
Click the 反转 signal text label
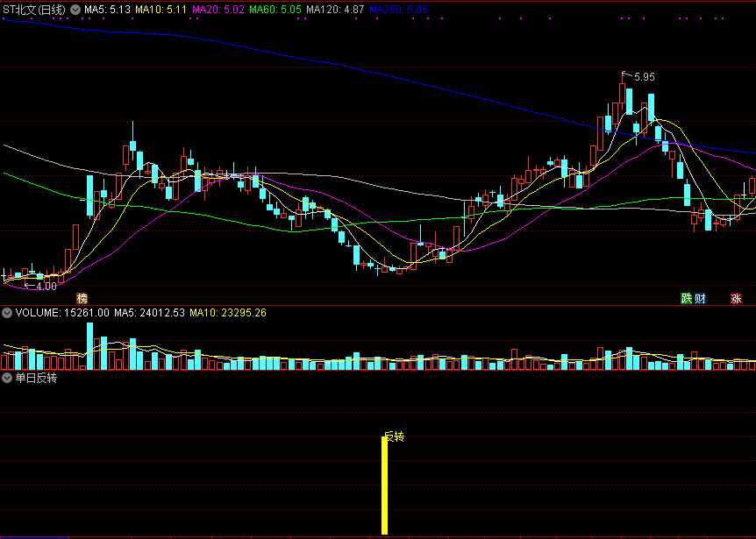[x=395, y=436]
